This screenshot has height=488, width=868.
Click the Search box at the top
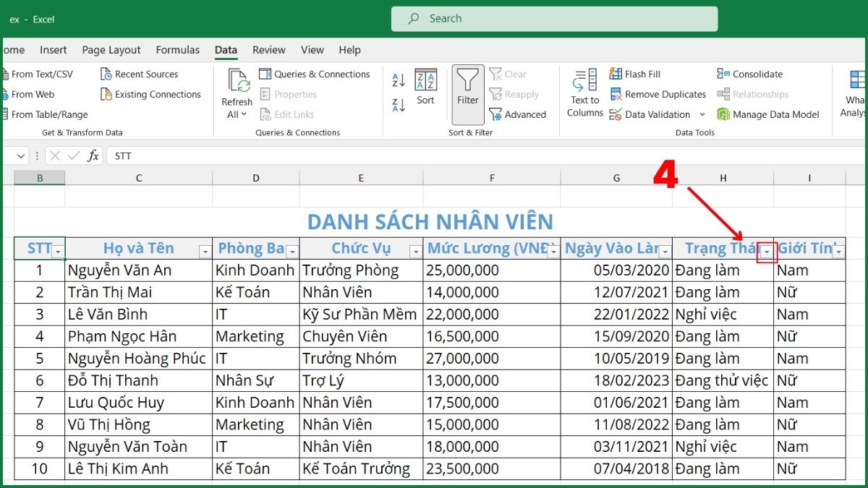(x=554, y=19)
